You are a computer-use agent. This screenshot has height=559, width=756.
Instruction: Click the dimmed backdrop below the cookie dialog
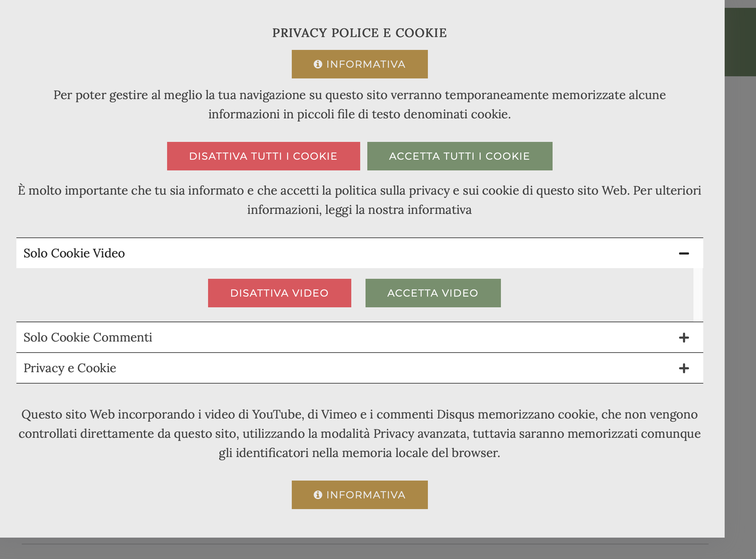click(356, 551)
